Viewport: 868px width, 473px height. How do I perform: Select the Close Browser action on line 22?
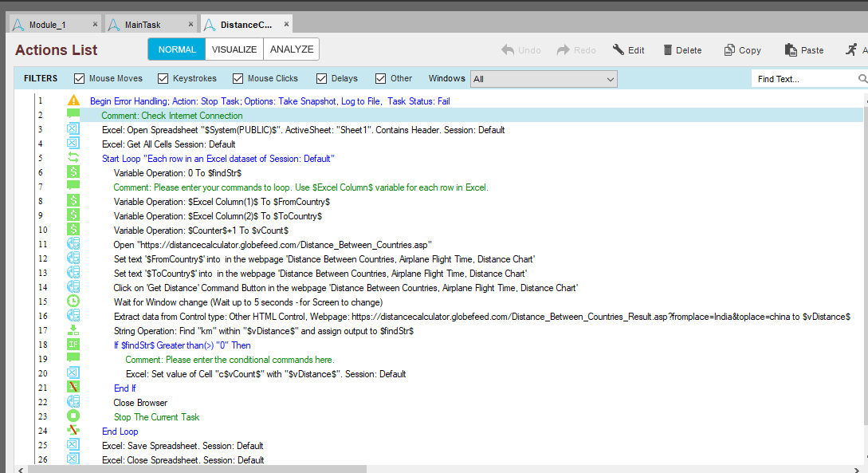140,403
